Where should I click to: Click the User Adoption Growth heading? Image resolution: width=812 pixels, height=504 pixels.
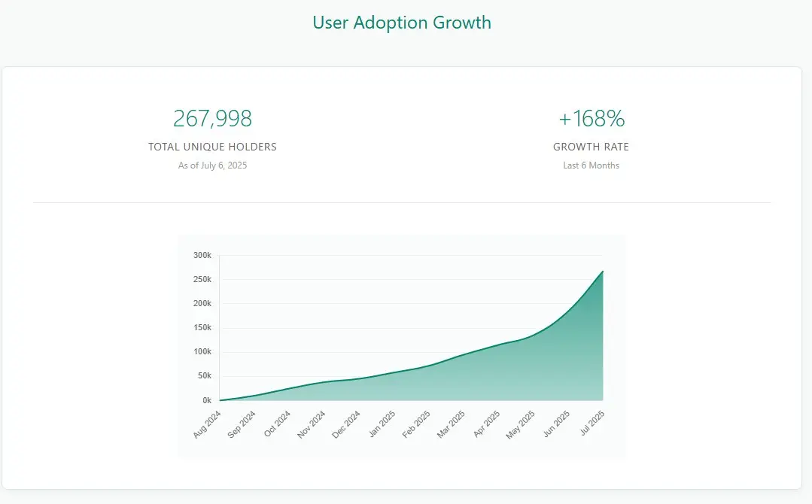402,23
